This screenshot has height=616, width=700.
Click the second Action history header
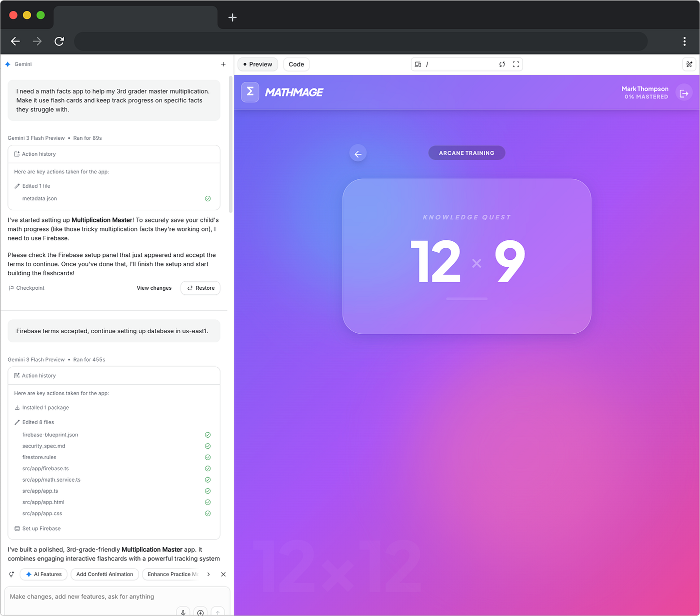coord(114,376)
